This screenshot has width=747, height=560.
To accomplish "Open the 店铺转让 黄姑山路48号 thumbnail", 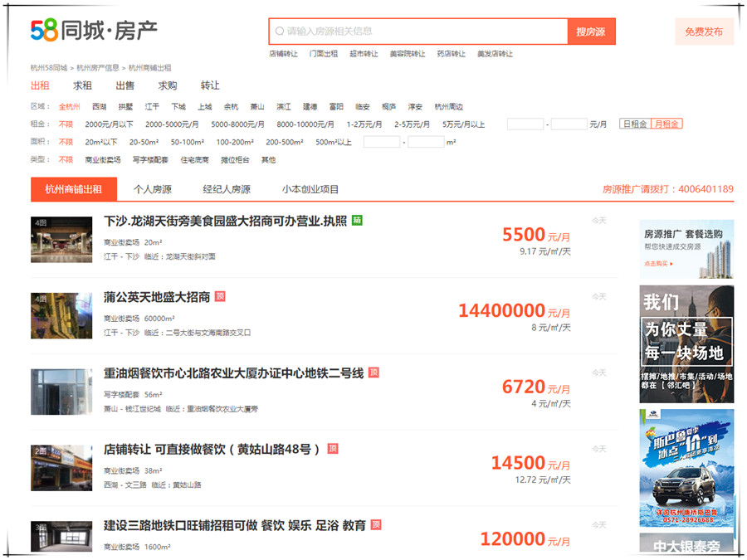I will 61,468.
